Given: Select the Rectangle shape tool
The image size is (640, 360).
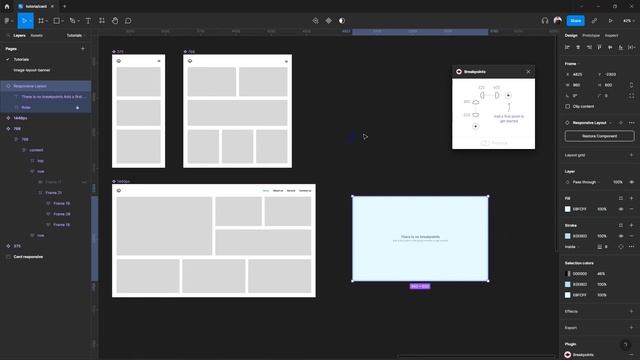Looking at the screenshot, I should 57,21.
